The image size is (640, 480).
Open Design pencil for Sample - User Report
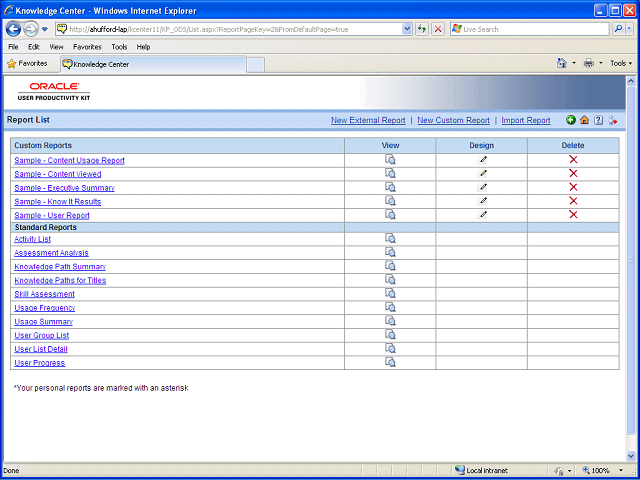[483, 215]
